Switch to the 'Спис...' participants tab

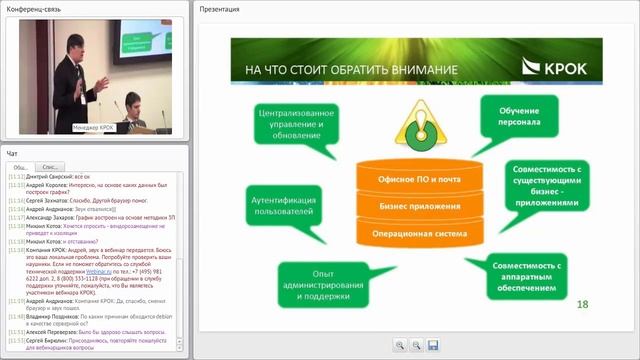coord(50,167)
